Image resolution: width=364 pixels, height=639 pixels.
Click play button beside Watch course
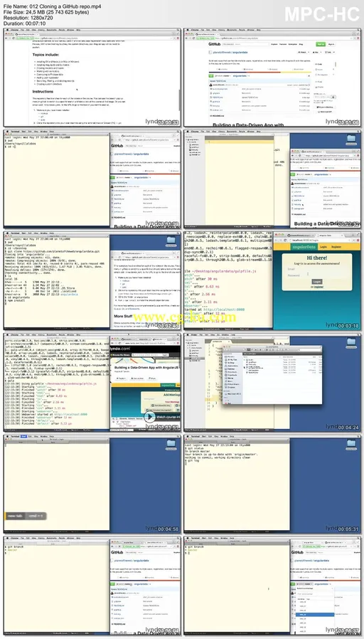[x=149, y=416]
